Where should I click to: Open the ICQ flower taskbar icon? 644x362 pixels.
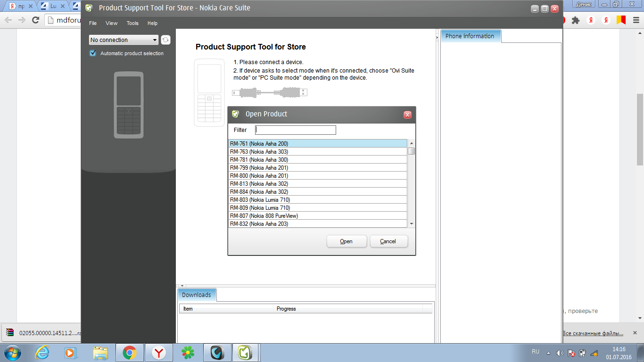(188, 353)
